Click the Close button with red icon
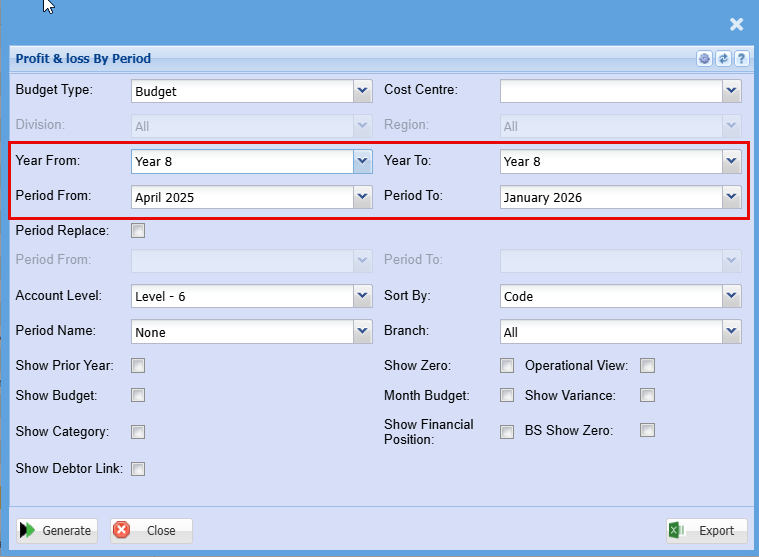 [x=150, y=531]
